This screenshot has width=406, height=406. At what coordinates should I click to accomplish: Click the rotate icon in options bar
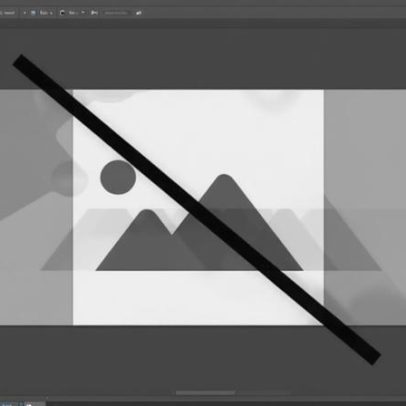tap(62, 13)
